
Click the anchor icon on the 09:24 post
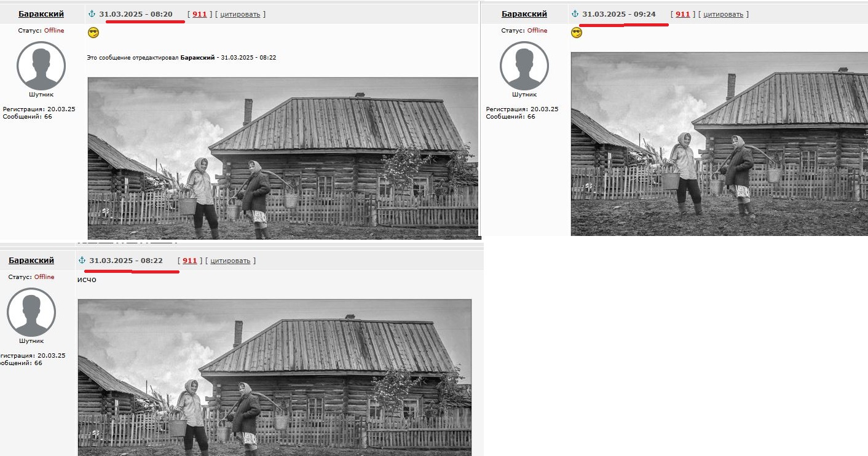click(x=575, y=14)
